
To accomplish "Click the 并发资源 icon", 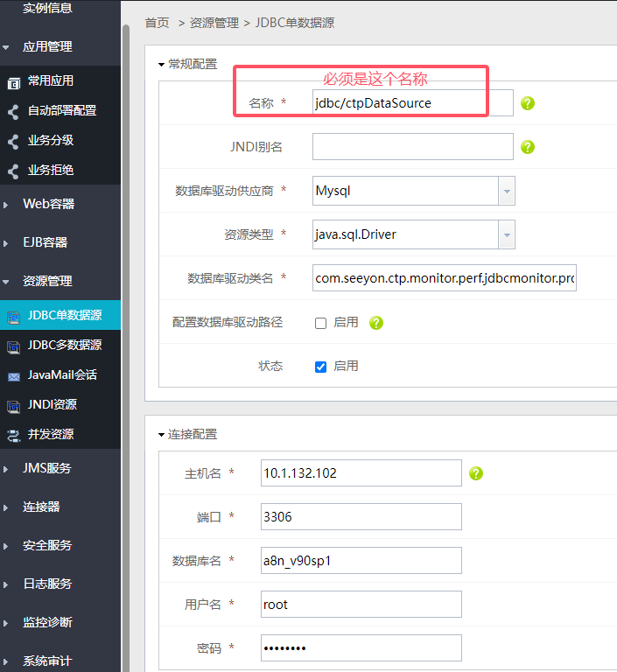I will [x=14, y=436].
